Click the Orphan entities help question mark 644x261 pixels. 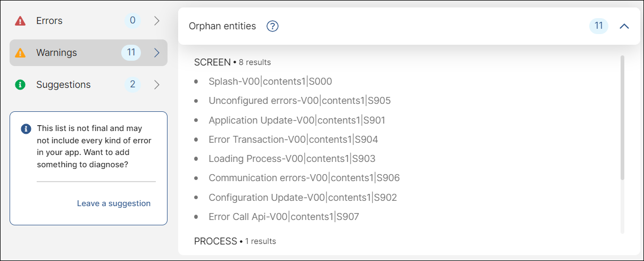272,26
